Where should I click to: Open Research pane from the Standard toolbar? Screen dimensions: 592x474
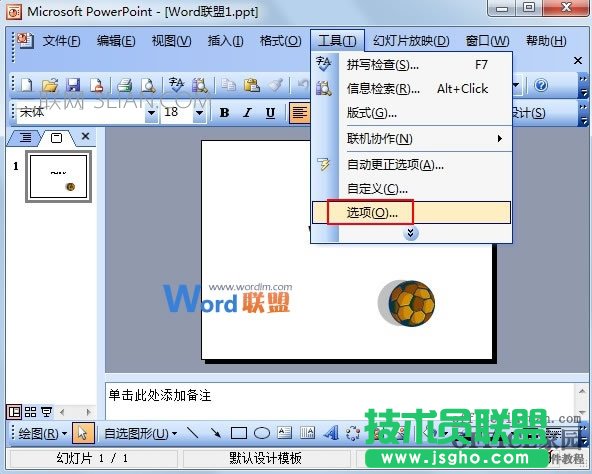[x=200, y=85]
